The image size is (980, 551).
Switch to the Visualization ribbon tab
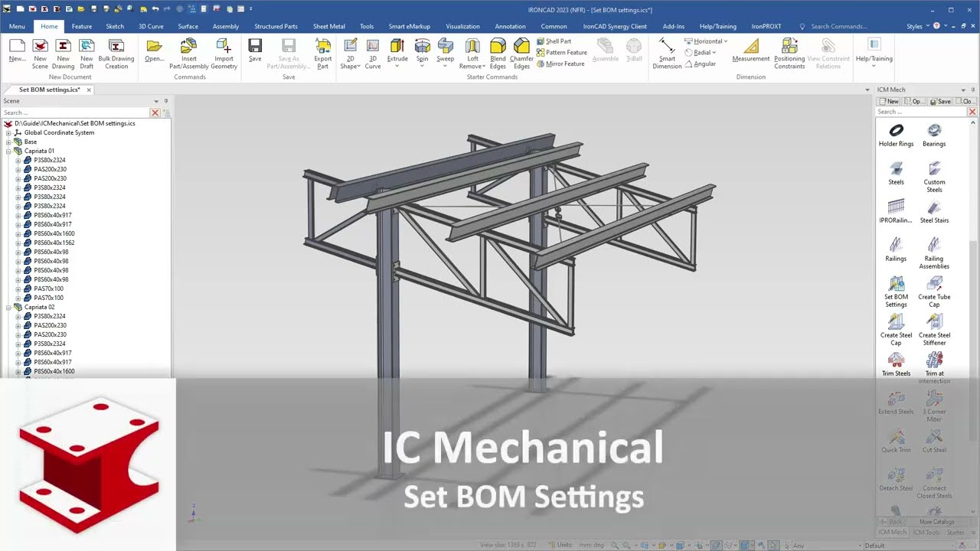(462, 26)
